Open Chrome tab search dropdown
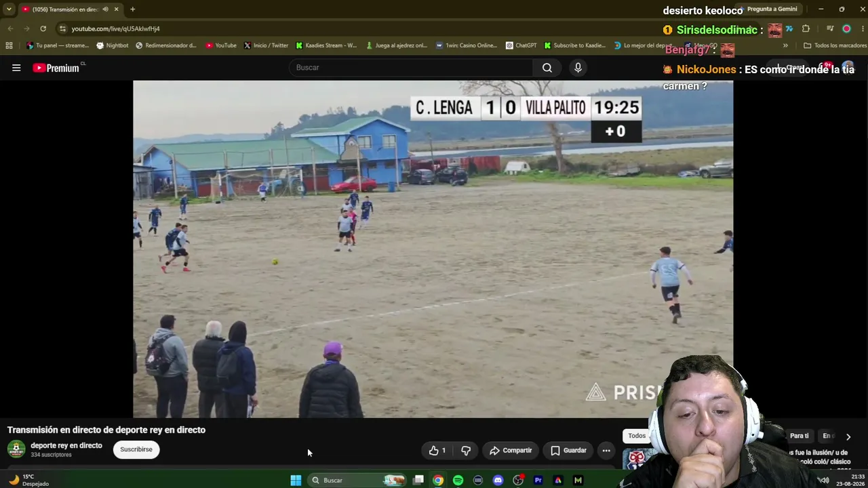Image resolution: width=868 pixels, height=488 pixels. click(x=9, y=9)
